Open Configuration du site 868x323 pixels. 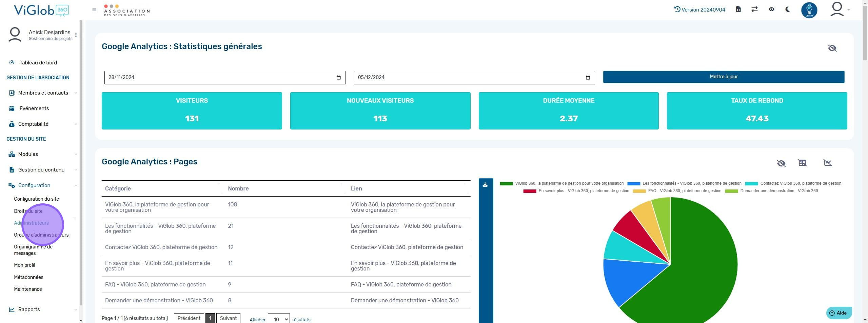(36, 199)
